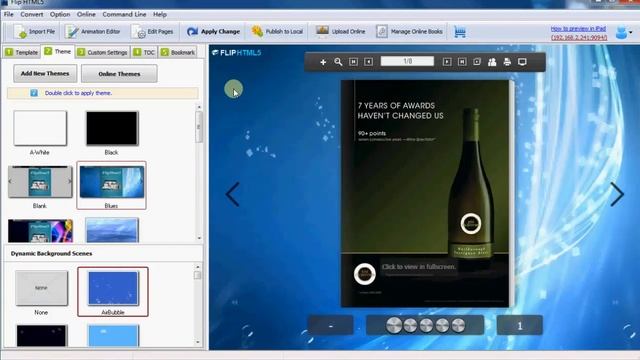Screen dimensions: 640x360
Task: Select the Black theme thumbnail
Action: click(x=112, y=128)
